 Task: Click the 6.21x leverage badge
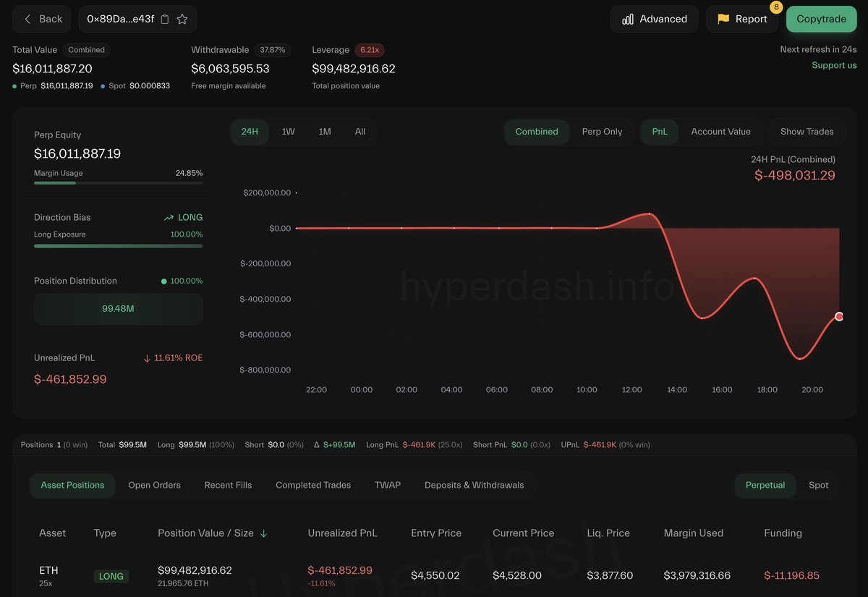point(370,50)
